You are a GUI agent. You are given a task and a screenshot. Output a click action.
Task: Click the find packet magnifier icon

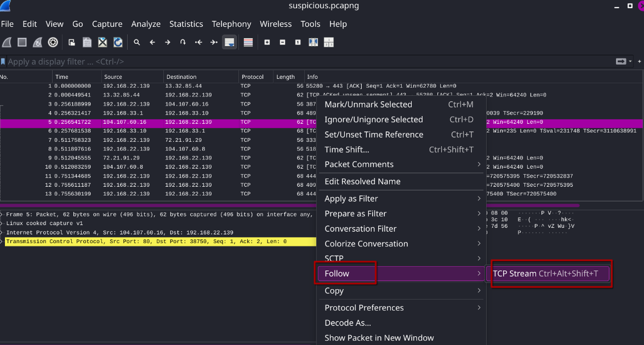pyautogui.click(x=137, y=42)
